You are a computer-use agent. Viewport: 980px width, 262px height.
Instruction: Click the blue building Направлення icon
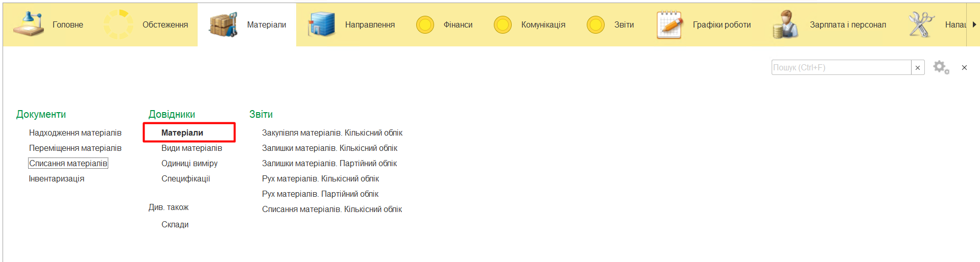pos(321,24)
